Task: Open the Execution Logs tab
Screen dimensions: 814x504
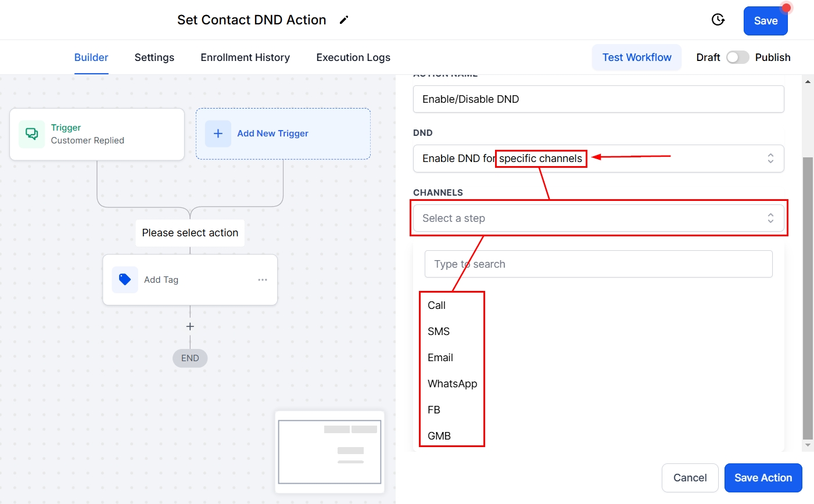Action: (353, 57)
